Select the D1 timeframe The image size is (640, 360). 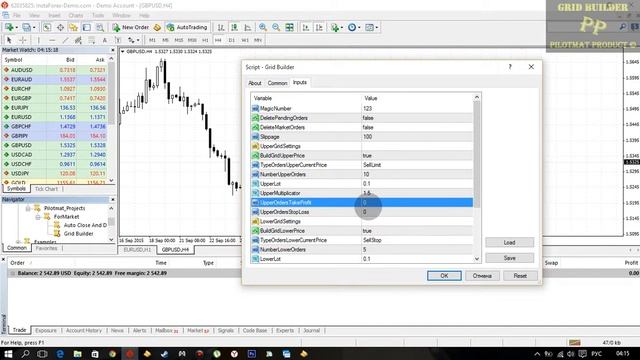pos(231,40)
